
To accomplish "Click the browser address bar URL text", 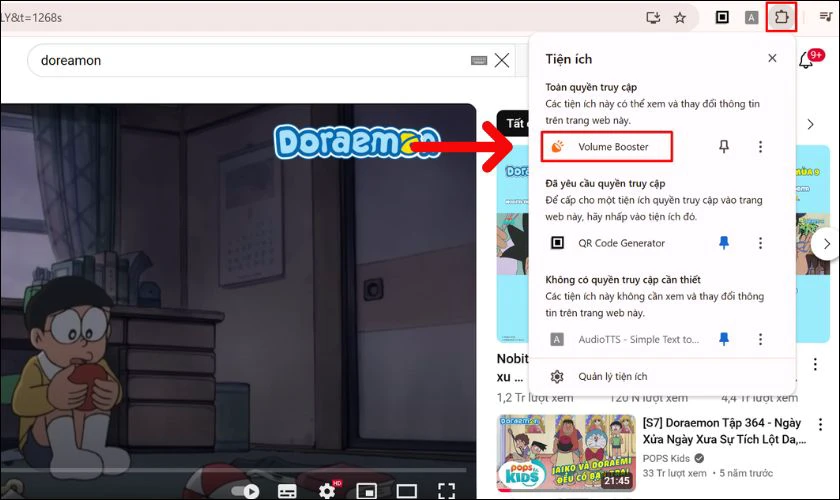I will 31,18.
